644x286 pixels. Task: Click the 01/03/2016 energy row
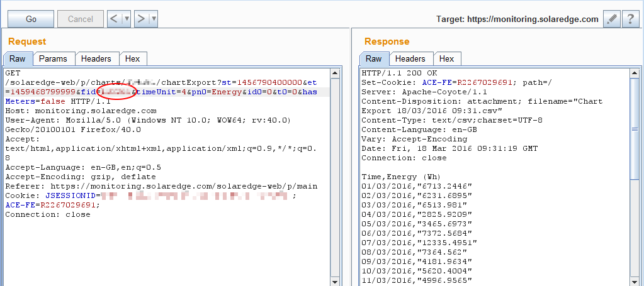[417, 186]
